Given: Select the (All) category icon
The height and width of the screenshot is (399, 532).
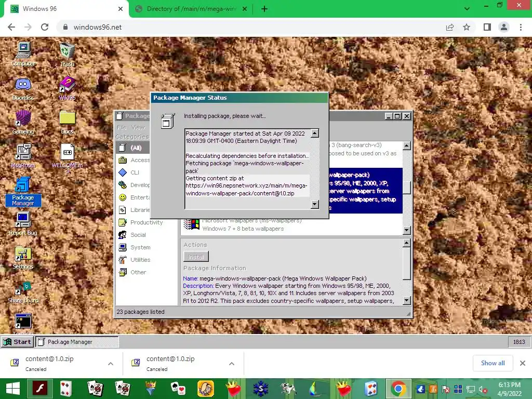Looking at the screenshot, I should tap(123, 148).
